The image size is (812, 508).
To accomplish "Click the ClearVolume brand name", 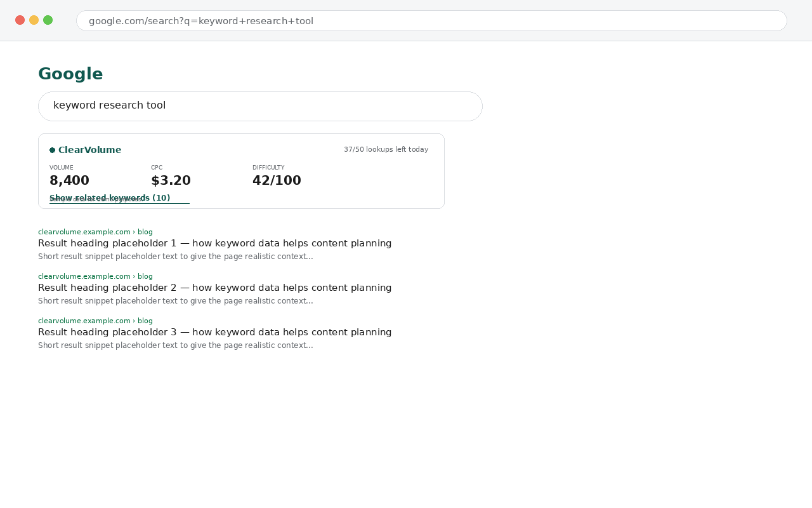I will [89, 150].
